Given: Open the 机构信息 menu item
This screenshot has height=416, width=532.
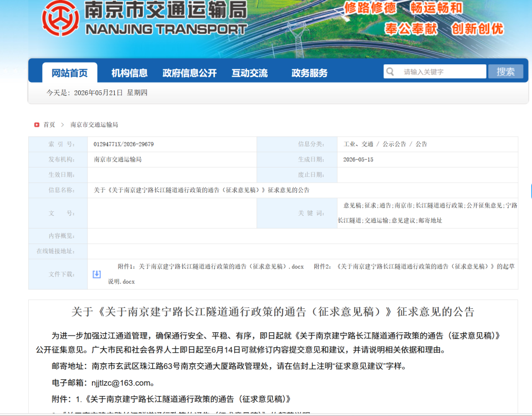Looking at the screenshot, I should coord(129,73).
